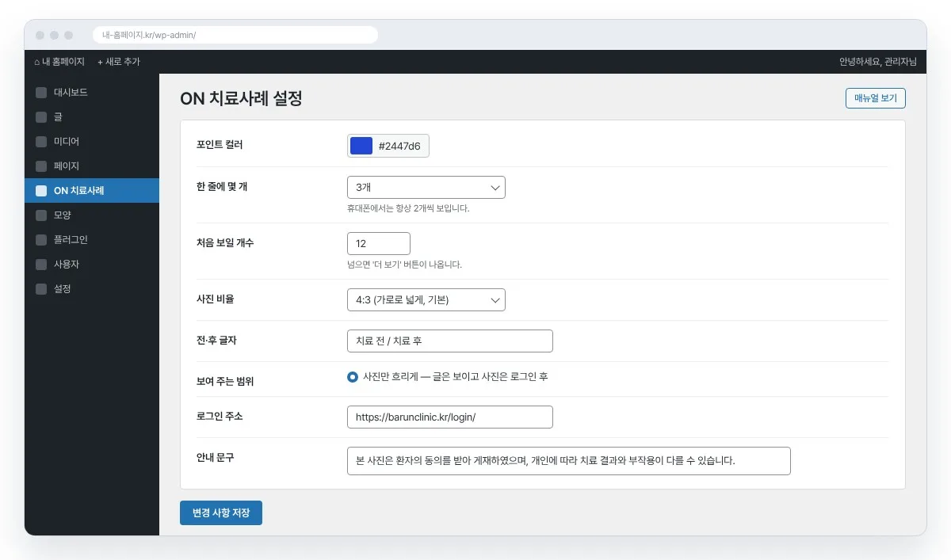The image size is (951, 560).
Task: Open 한 줄에 몇 개 dropdown
Action: (426, 188)
